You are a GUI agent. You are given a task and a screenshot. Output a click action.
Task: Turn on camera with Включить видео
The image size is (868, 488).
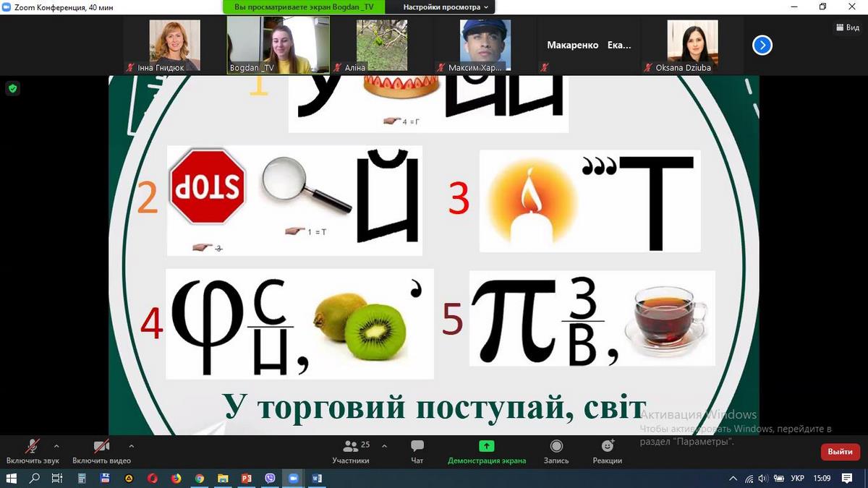[x=101, y=450]
